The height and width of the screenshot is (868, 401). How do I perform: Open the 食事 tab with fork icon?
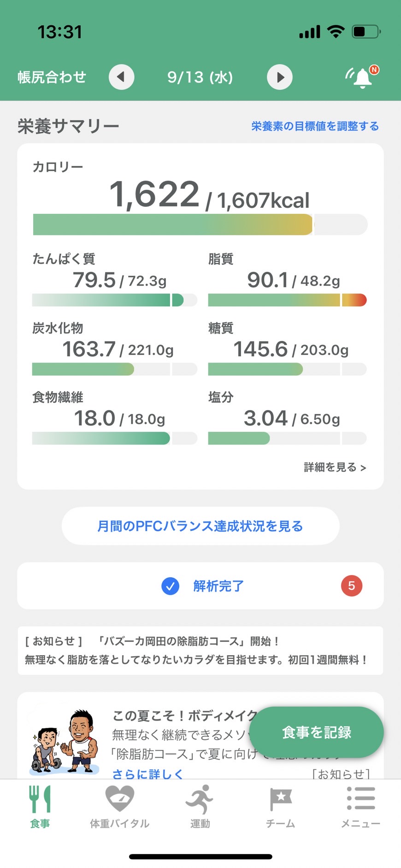(40, 807)
